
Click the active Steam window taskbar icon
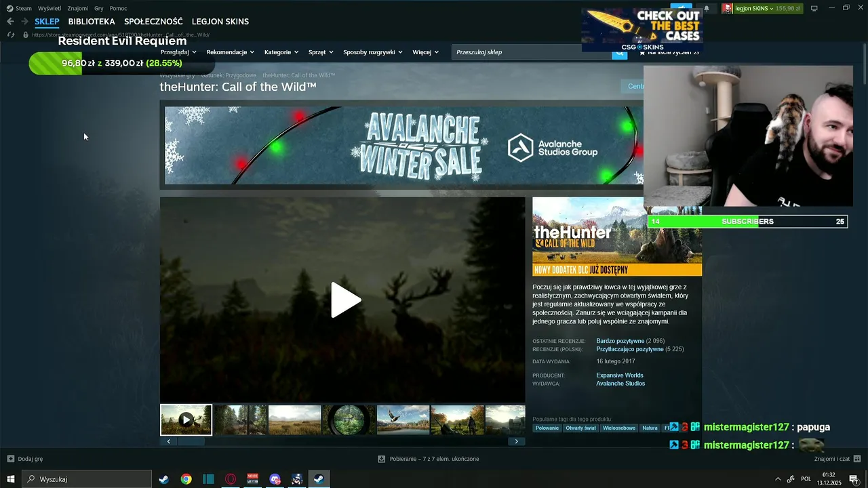coord(318,479)
